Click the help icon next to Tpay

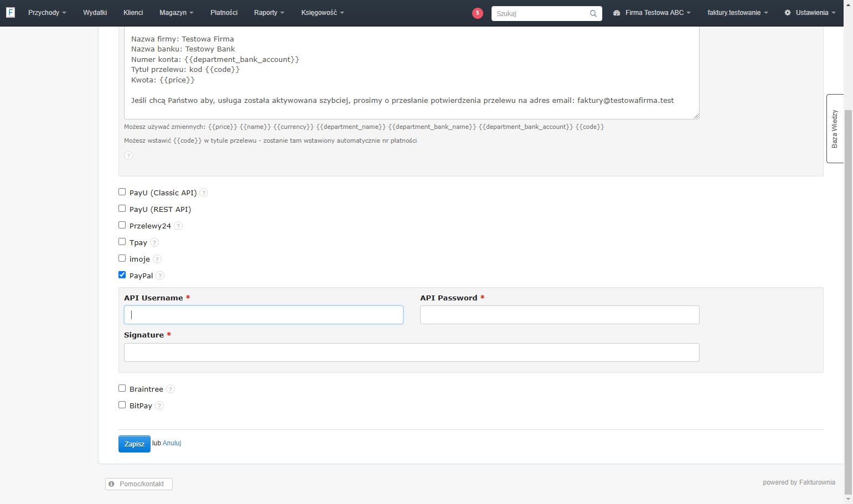(154, 242)
